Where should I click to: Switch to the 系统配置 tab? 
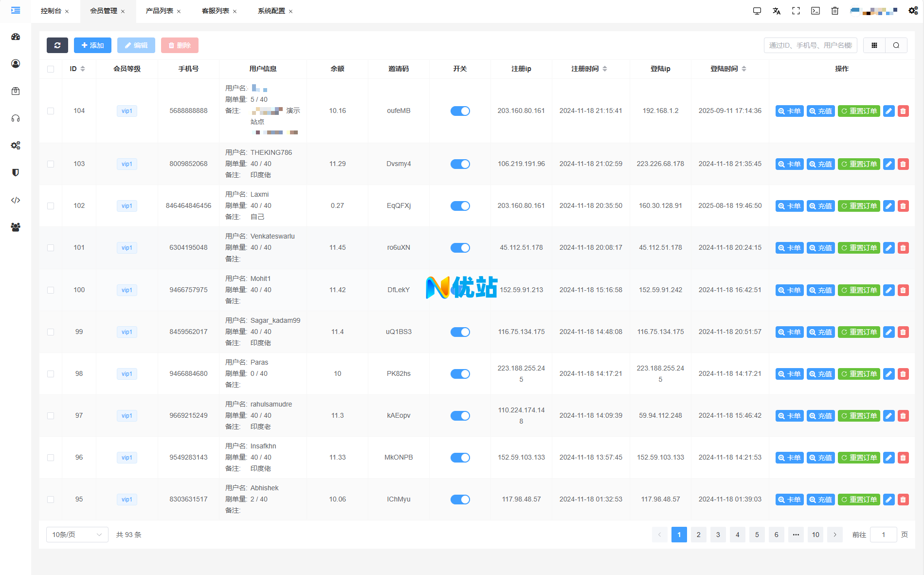pos(272,11)
